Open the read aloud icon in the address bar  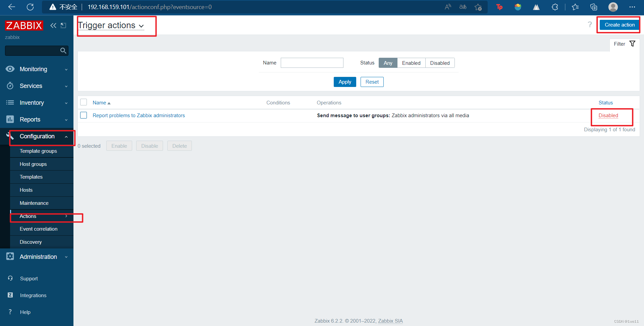tap(448, 7)
